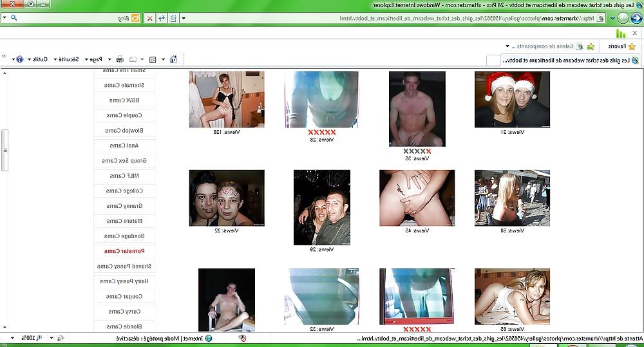Close the extra toolbar with X

coord(635,33)
